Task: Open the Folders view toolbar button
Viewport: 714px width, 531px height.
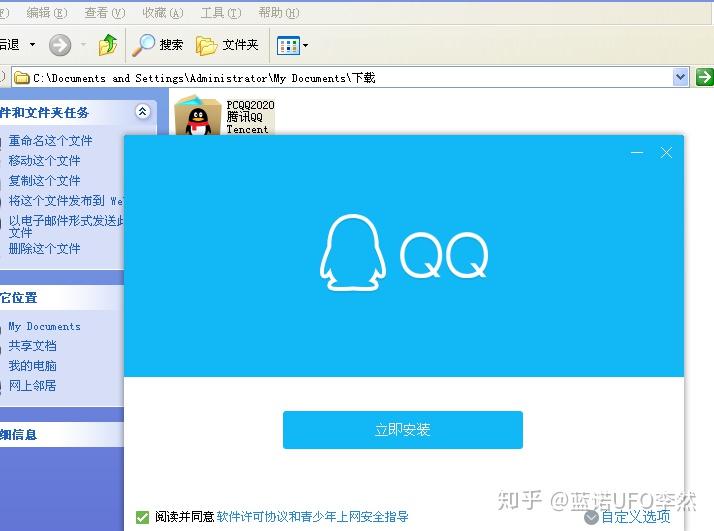Action: click(228, 45)
